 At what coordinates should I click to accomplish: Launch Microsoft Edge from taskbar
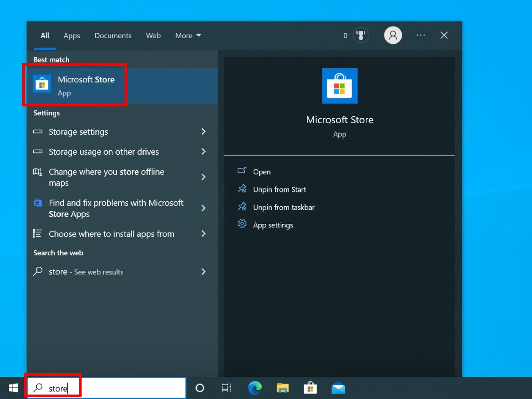pyautogui.click(x=254, y=388)
